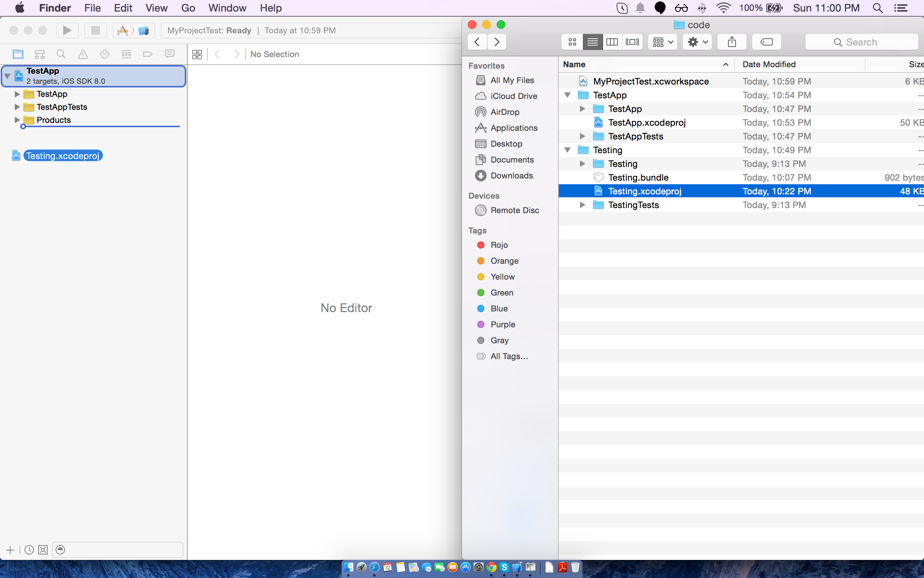Expand the Products group in Xcode navigator
This screenshot has width=924, height=578.
(17, 120)
